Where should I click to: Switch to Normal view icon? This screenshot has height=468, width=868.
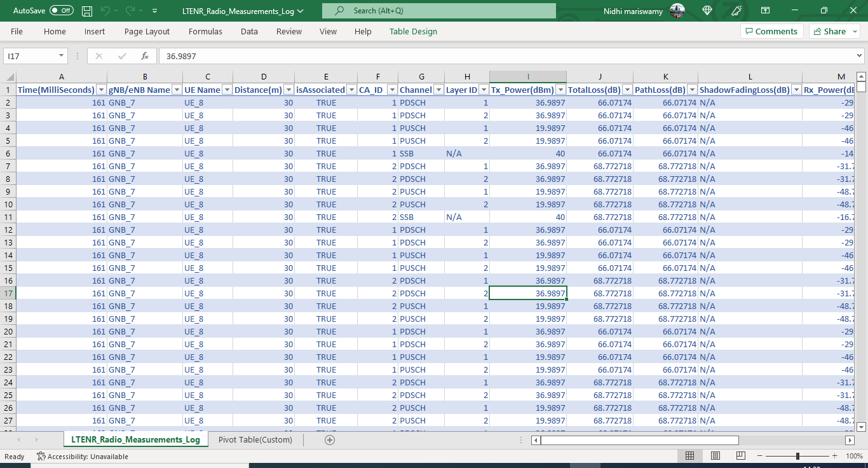pyautogui.click(x=689, y=456)
